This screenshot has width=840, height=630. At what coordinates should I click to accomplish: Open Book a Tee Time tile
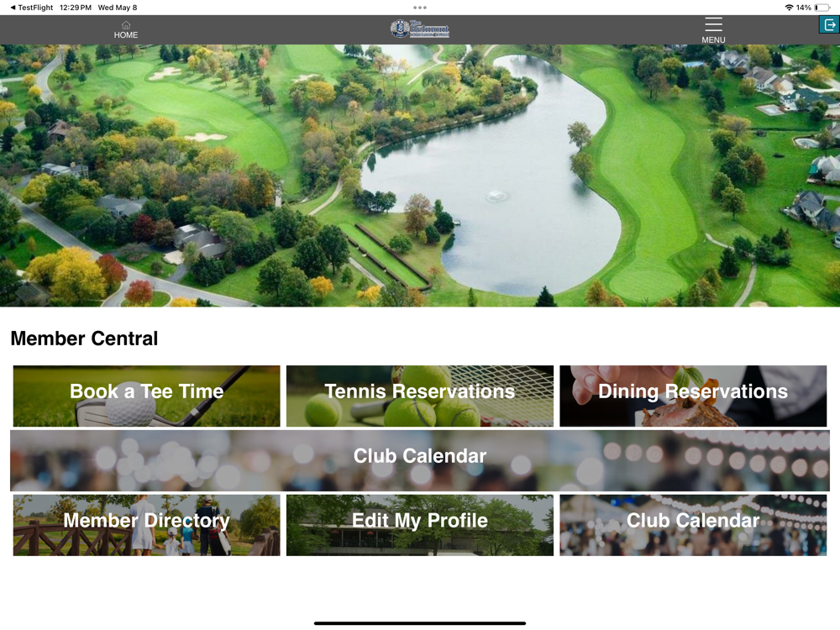[146, 396]
